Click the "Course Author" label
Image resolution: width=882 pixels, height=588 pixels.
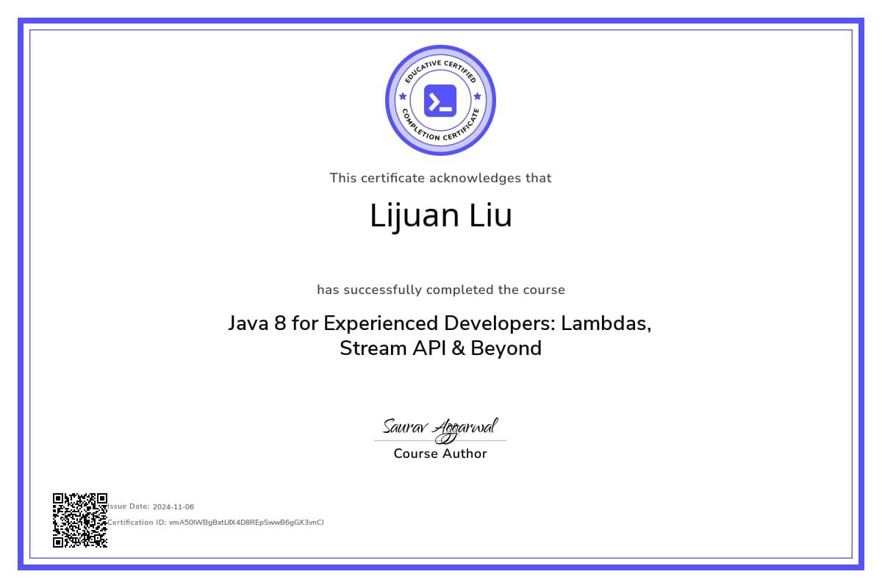tap(440, 453)
